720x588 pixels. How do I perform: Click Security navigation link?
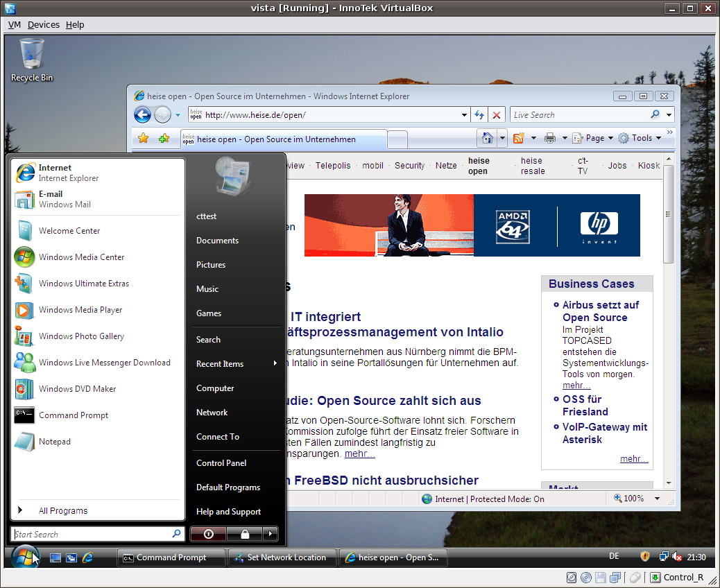[409, 165]
